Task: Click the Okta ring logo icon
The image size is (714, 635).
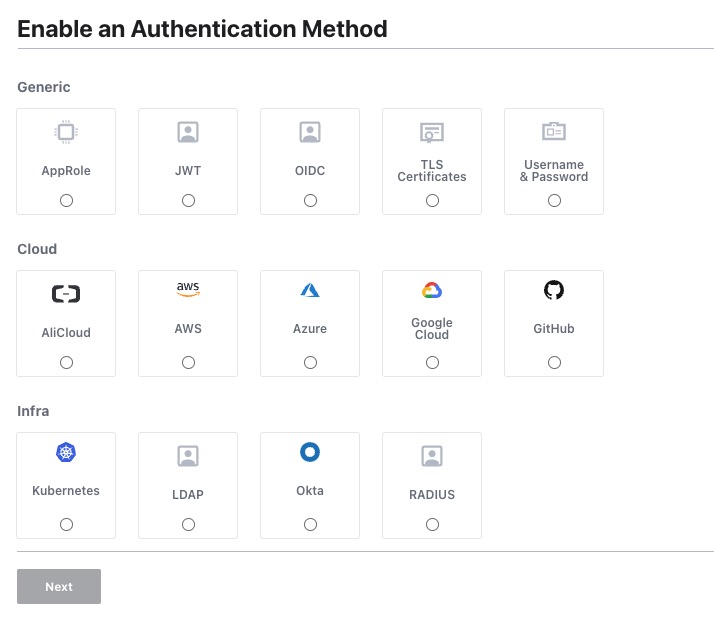Action: [310, 452]
